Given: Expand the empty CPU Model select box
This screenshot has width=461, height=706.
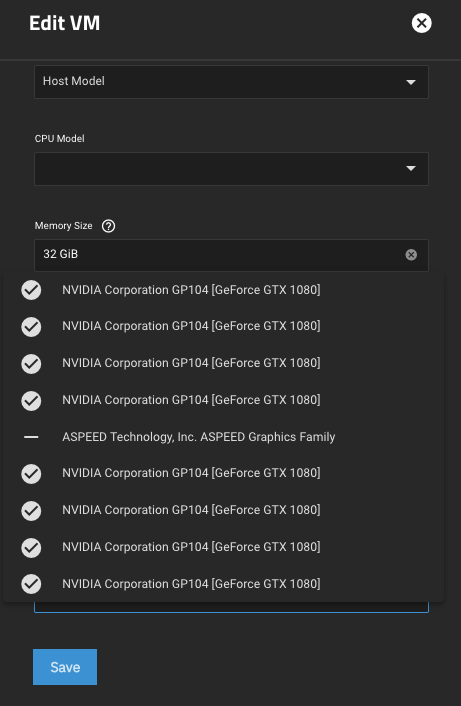Looking at the screenshot, I should tap(231, 169).
